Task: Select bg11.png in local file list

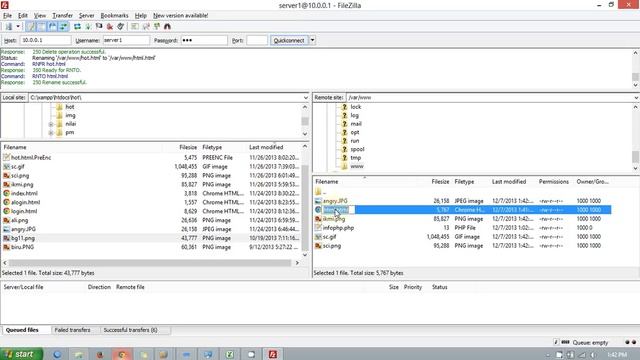Action: tap(23, 238)
